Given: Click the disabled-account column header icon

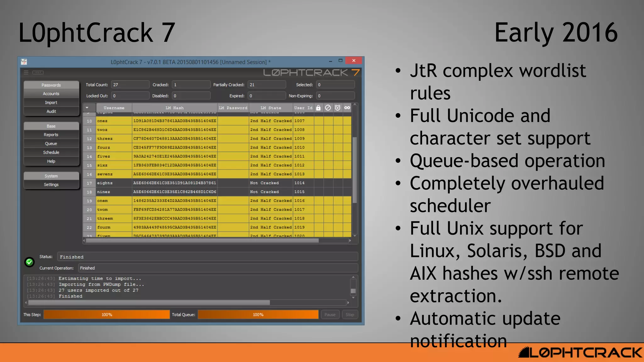Looking at the screenshot, I should 328,108.
